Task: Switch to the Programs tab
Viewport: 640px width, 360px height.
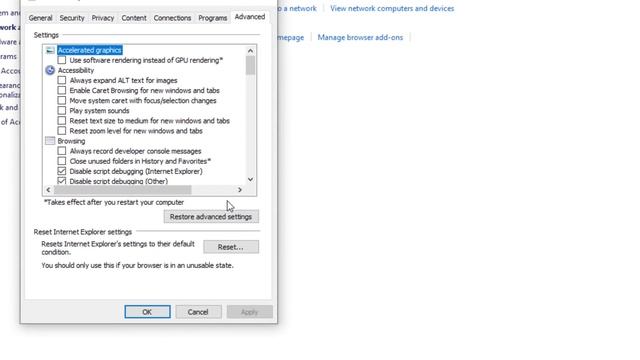Action: click(212, 18)
